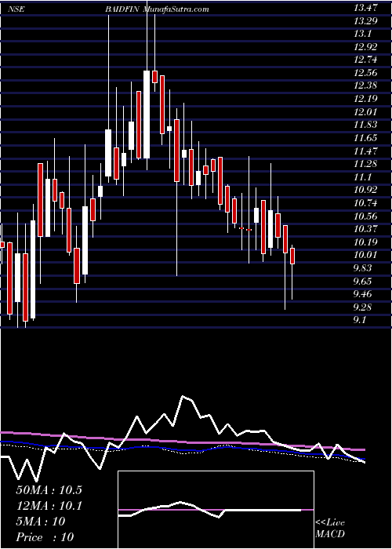The image size is (392, 549).
Task: Click the 9.1 price label
Action: click(x=361, y=320)
